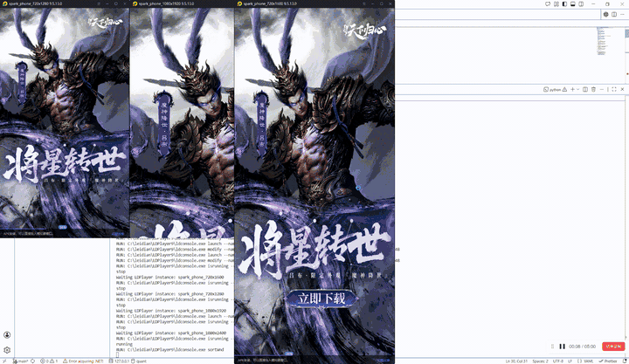Click the spark_phone_1080x1920 window title
Image resolution: width=629 pixels, height=364 pixels.
pyautogui.click(x=166, y=3)
